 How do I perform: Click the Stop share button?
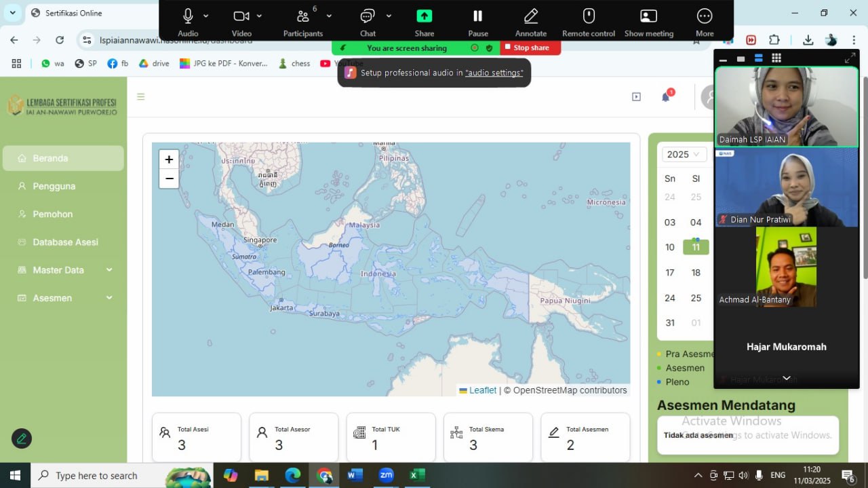coord(530,48)
